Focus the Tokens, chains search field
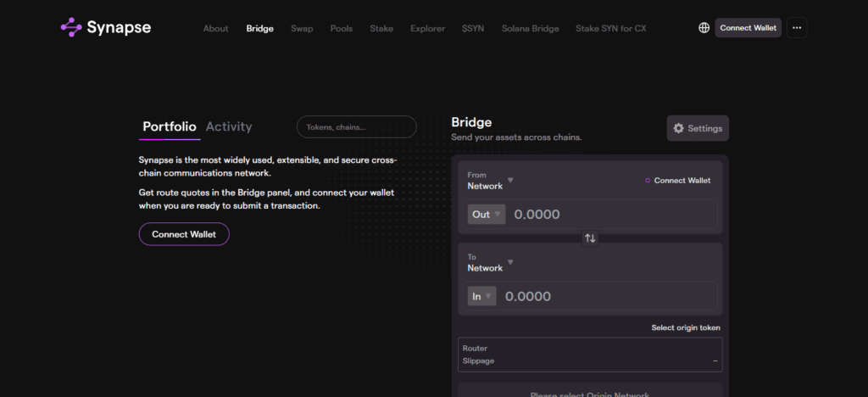This screenshot has height=397, width=868. coord(357,127)
